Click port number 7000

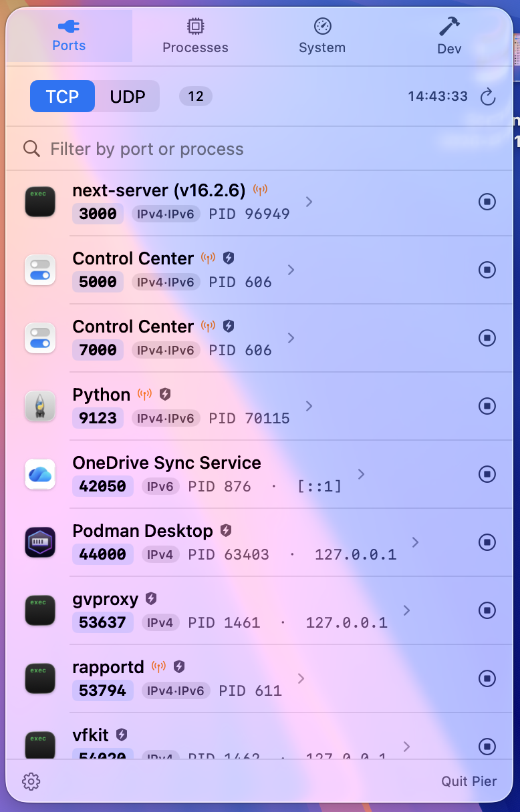98,350
